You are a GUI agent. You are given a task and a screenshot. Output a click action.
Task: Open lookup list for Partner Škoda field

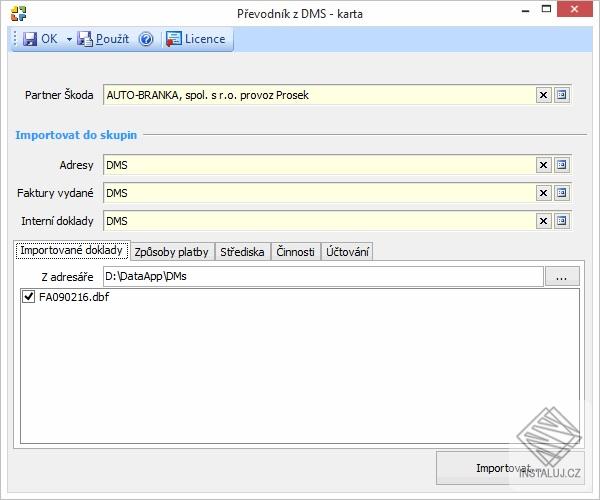tap(561, 95)
